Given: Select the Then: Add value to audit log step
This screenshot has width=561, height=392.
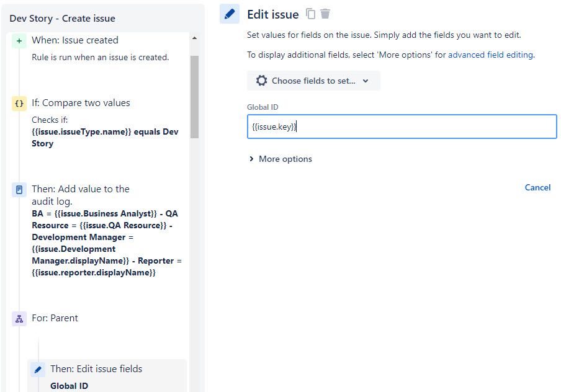Looking at the screenshot, I should click(x=93, y=195).
